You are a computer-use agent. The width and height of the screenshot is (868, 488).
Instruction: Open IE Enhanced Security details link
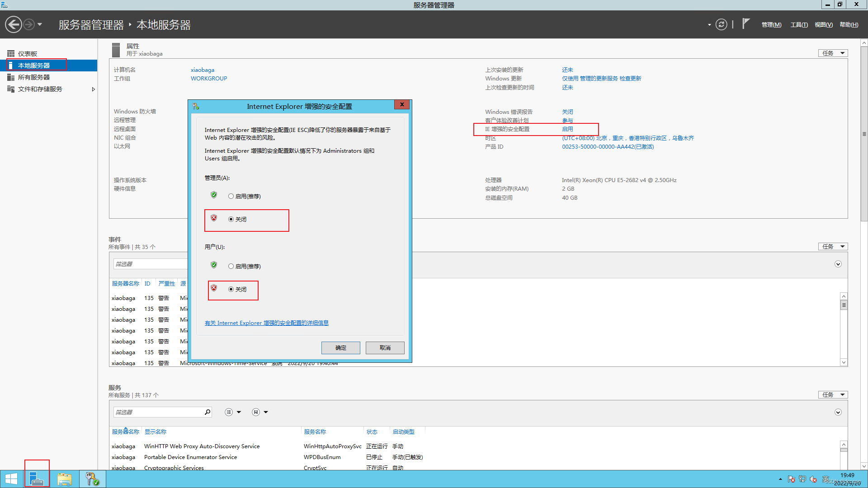pyautogui.click(x=266, y=323)
